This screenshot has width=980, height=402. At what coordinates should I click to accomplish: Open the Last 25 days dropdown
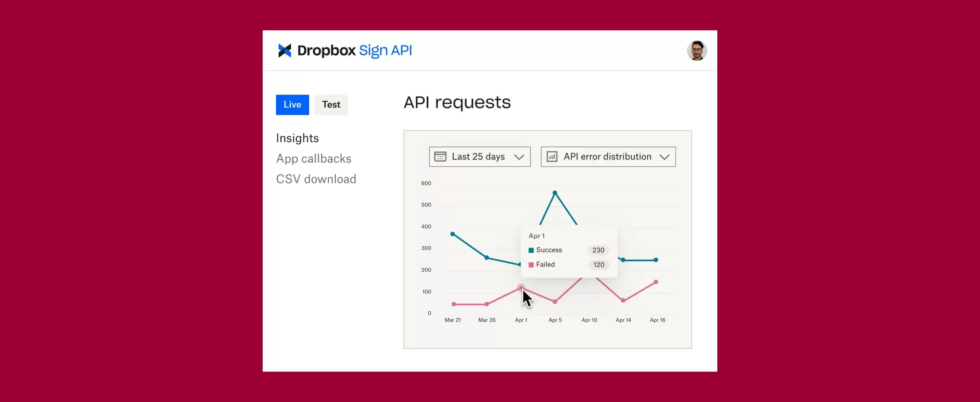pyautogui.click(x=480, y=157)
